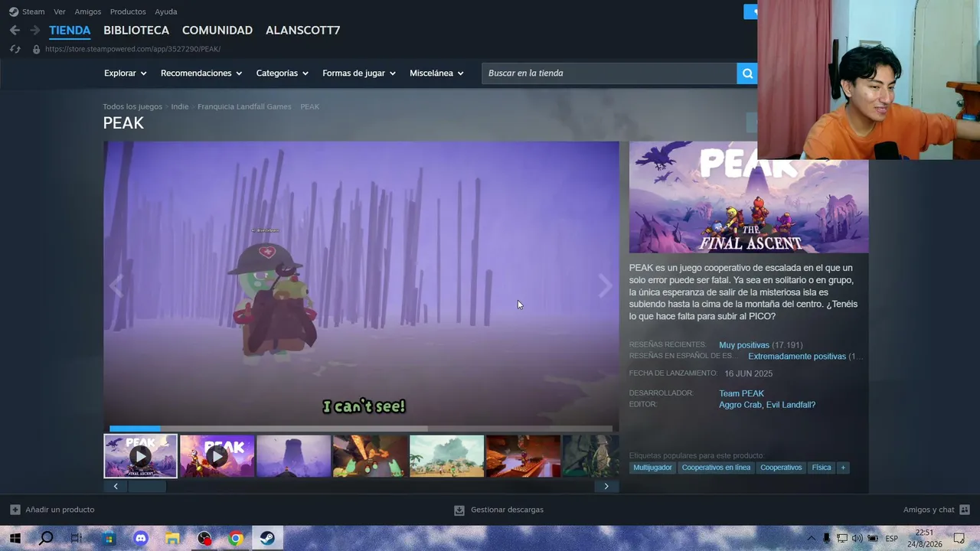Open the Amigos y chat friends icon

pos(965,510)
